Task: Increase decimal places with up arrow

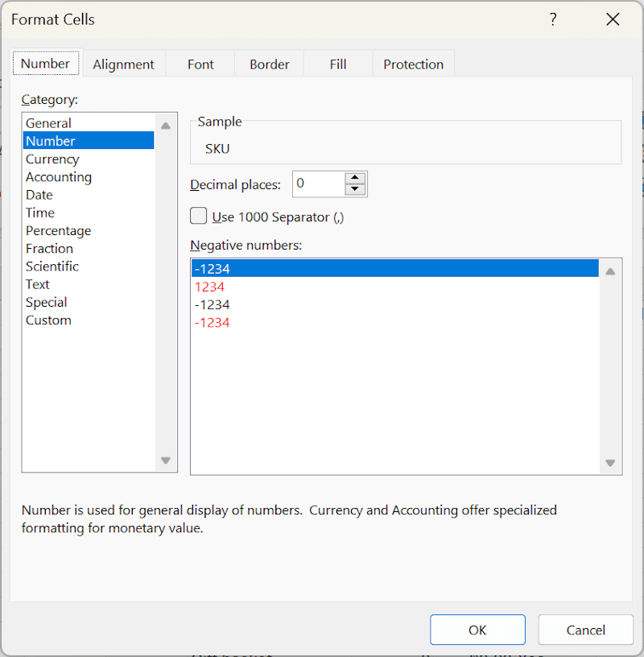Action: pos(355,178)
